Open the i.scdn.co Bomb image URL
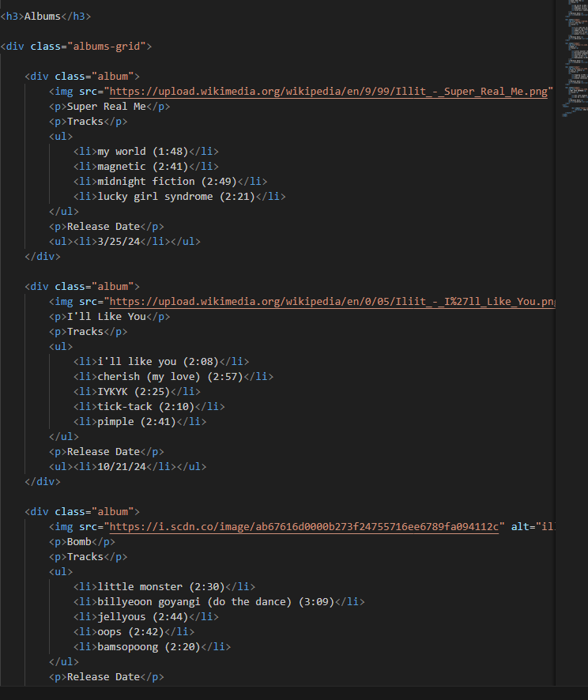This screenshot has width=588, height=700. pyautogui.click(x=304, y=527)
